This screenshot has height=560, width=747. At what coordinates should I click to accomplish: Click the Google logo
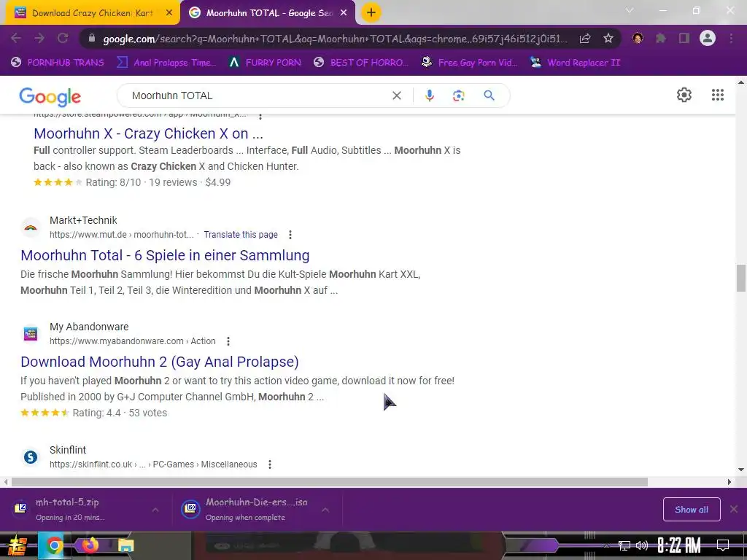click(x=50, y=97)
